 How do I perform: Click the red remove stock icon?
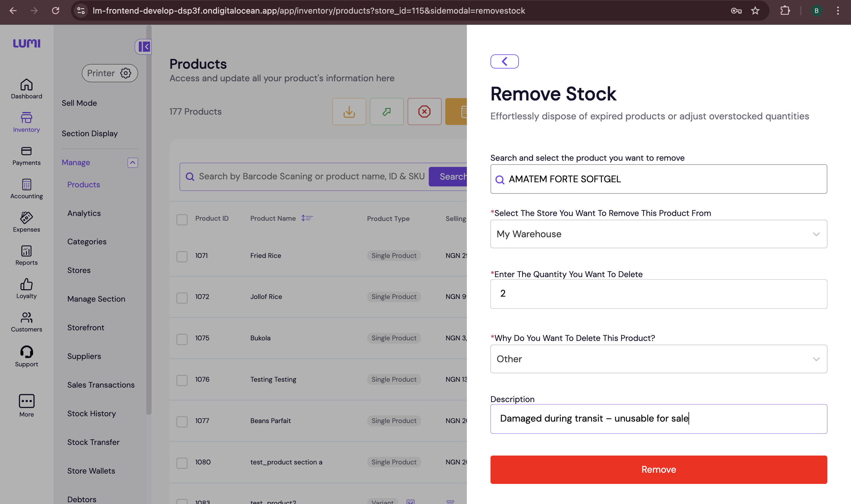tap(424, 112)
